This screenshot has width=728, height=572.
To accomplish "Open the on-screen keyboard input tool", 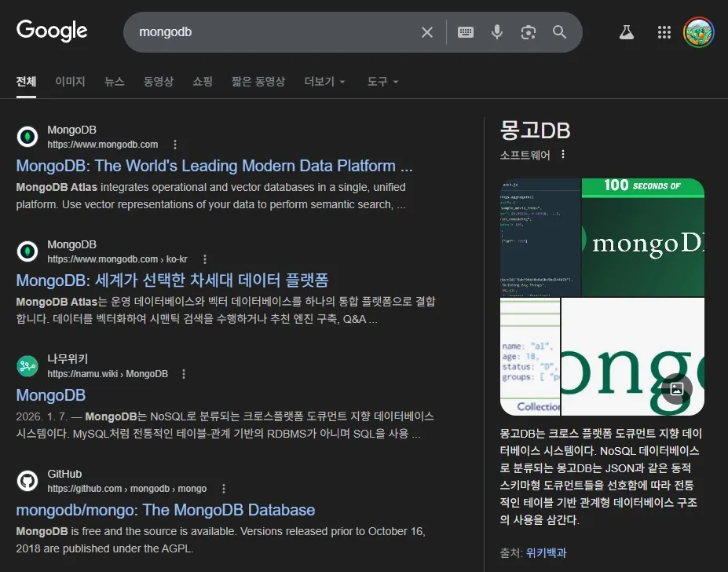I will pyautogui.click(x=465, y=32).
